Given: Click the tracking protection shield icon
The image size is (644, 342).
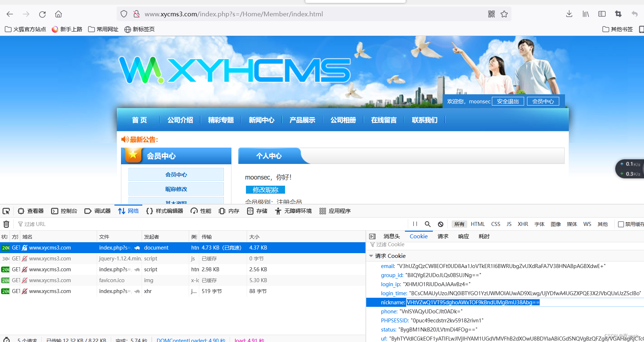Looking at the screenshot, I should click(124, 13).
